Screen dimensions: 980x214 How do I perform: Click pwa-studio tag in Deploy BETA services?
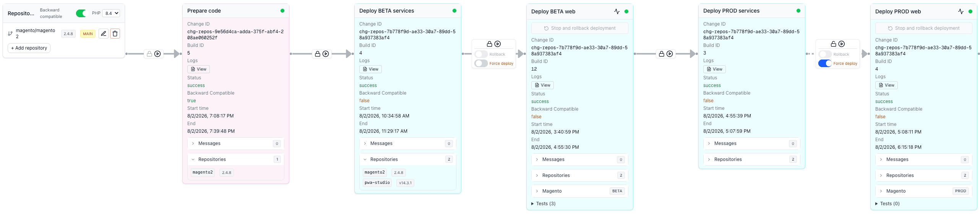(377, 183)
